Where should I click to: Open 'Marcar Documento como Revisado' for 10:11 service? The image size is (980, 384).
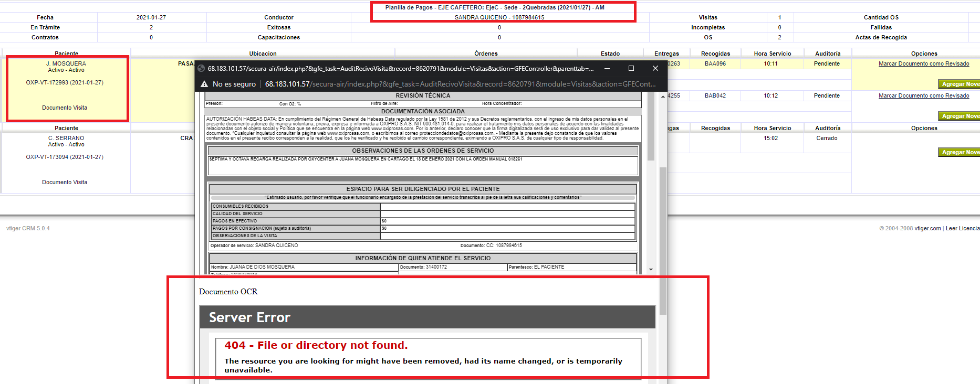(x=924, y=63)
